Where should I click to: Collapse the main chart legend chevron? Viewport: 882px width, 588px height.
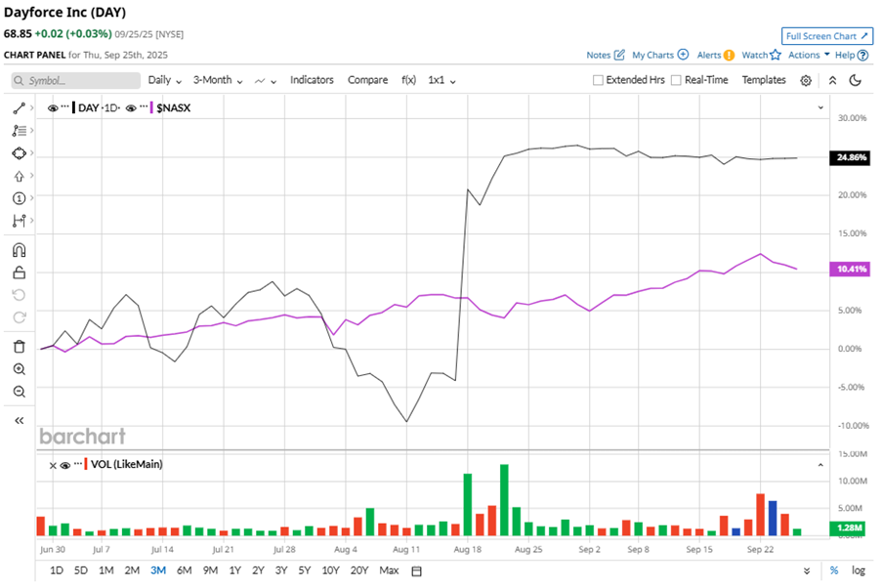click(x=820, y=107)
